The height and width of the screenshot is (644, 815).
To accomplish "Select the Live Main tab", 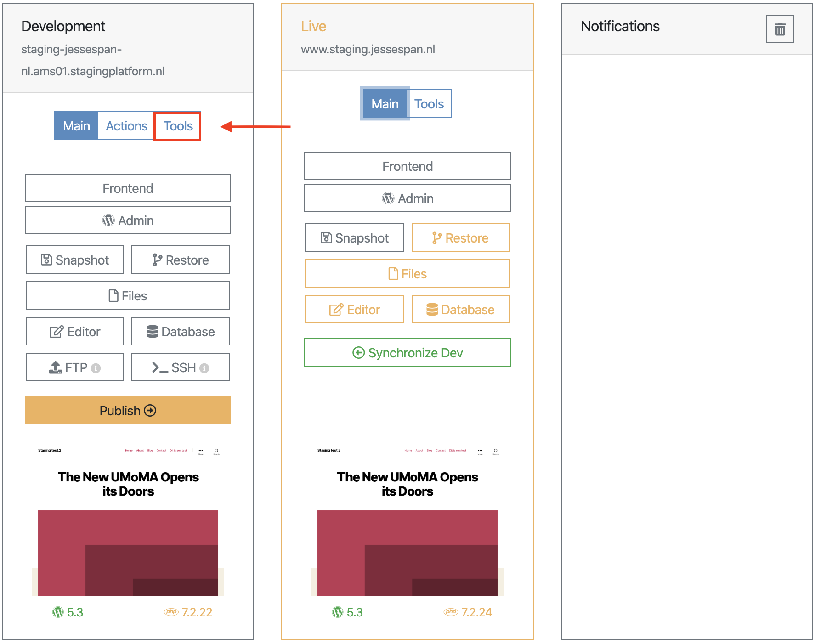I will [385, 104].
